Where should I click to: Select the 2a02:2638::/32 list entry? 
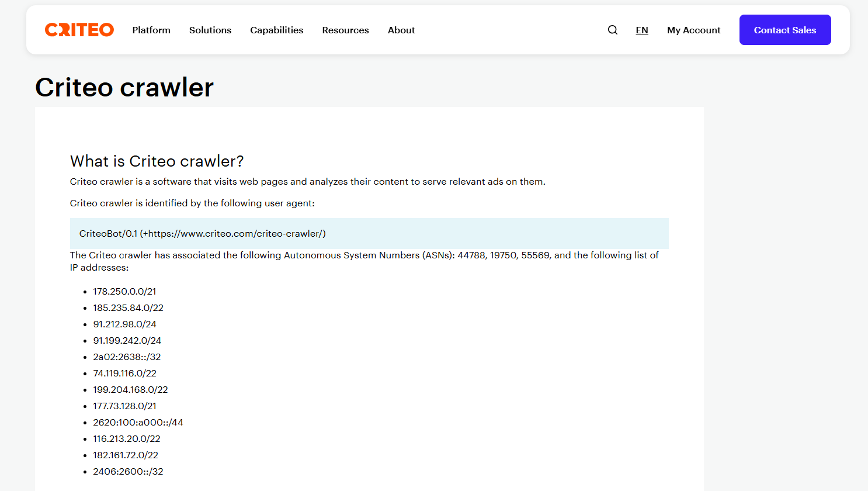click(x=127, y=357)
